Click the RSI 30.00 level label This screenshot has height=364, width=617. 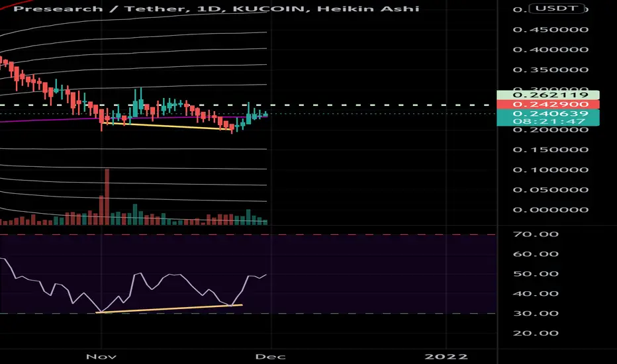(x=536, y=314)
